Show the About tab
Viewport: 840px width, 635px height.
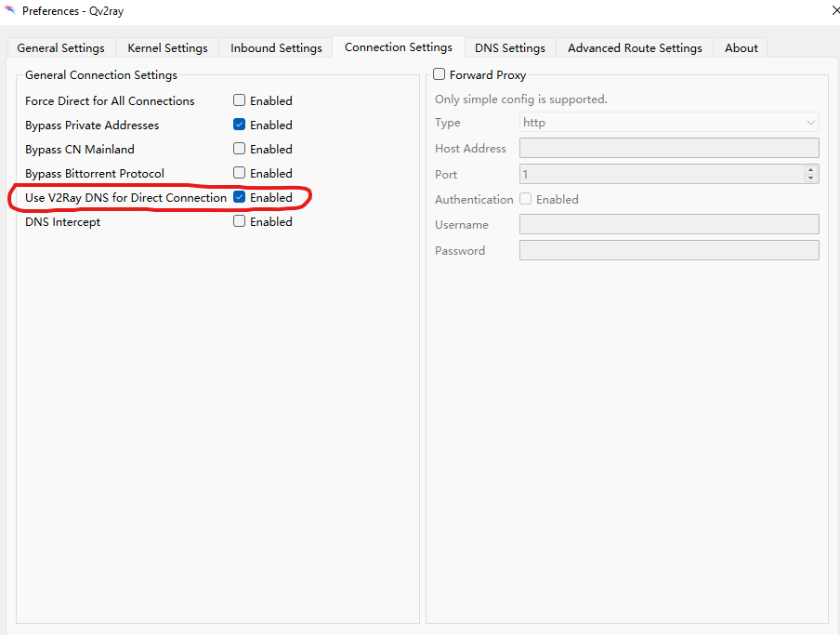point(741,47)
